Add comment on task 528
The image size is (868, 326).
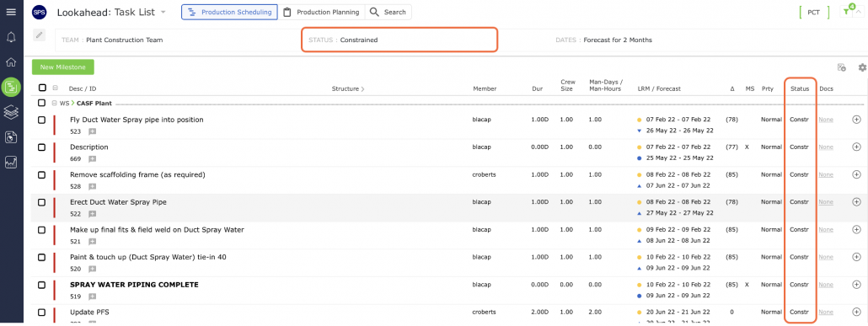[x=93, y=186]
